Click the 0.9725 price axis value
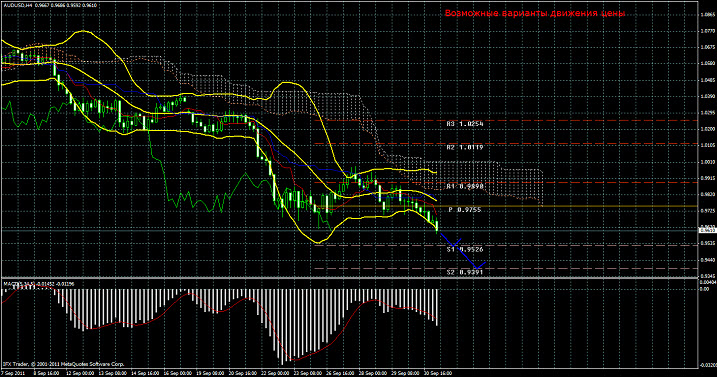717x377 pixels. 708,211
